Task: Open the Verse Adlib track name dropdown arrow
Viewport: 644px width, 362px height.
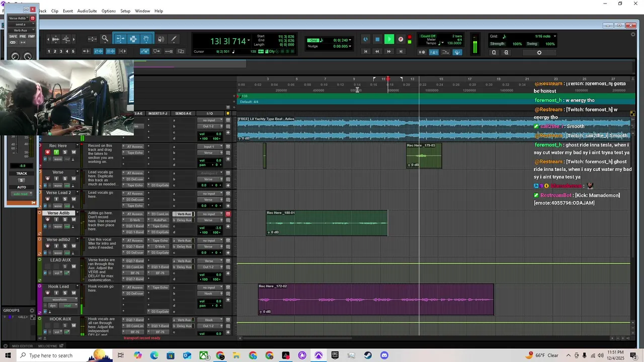Action: [77, 213]
